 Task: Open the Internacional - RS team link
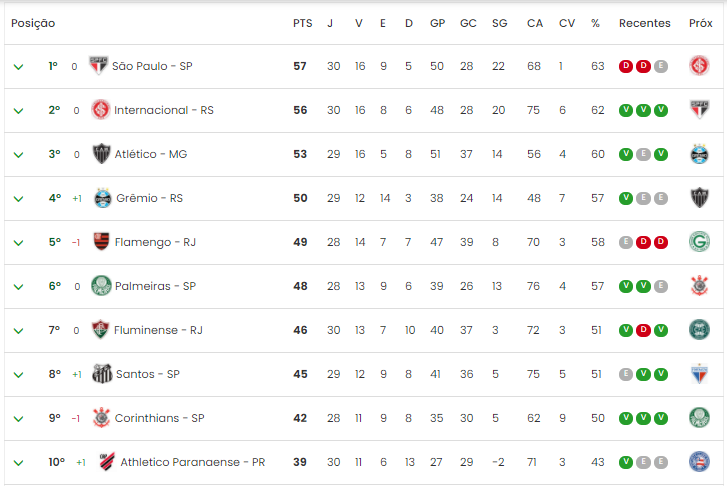pos(164,110)
